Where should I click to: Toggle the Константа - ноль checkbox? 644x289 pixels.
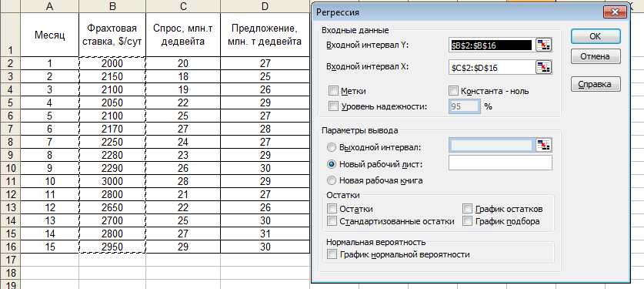tap(453, 91)
